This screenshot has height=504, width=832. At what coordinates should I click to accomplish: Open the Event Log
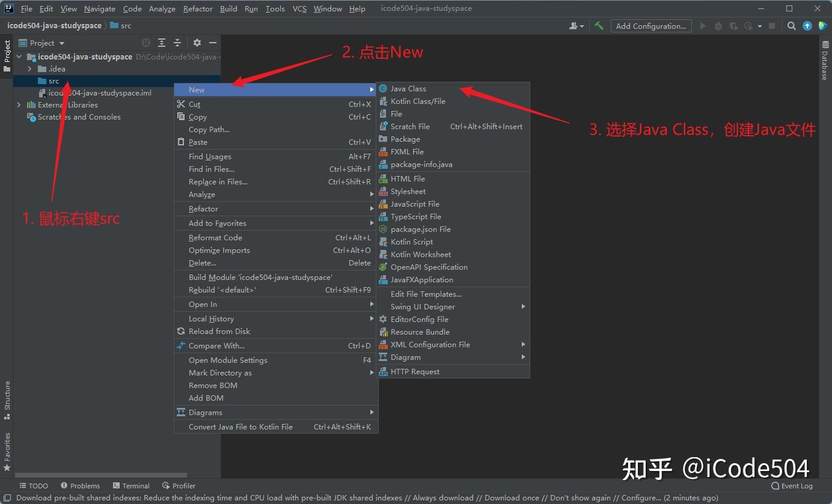click(x=792, y=485)
